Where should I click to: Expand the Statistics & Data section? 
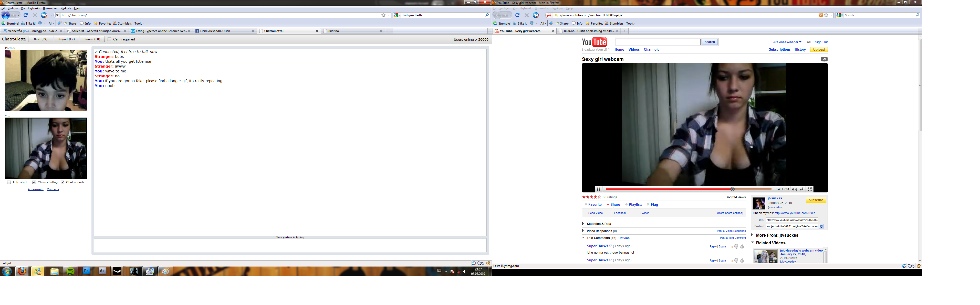click(583, 224)
